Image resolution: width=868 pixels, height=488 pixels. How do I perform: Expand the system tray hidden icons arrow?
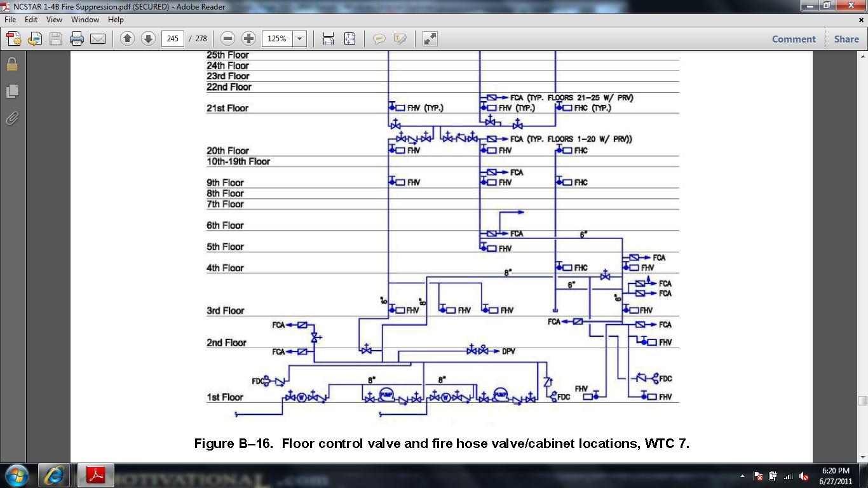pos(742,476)
